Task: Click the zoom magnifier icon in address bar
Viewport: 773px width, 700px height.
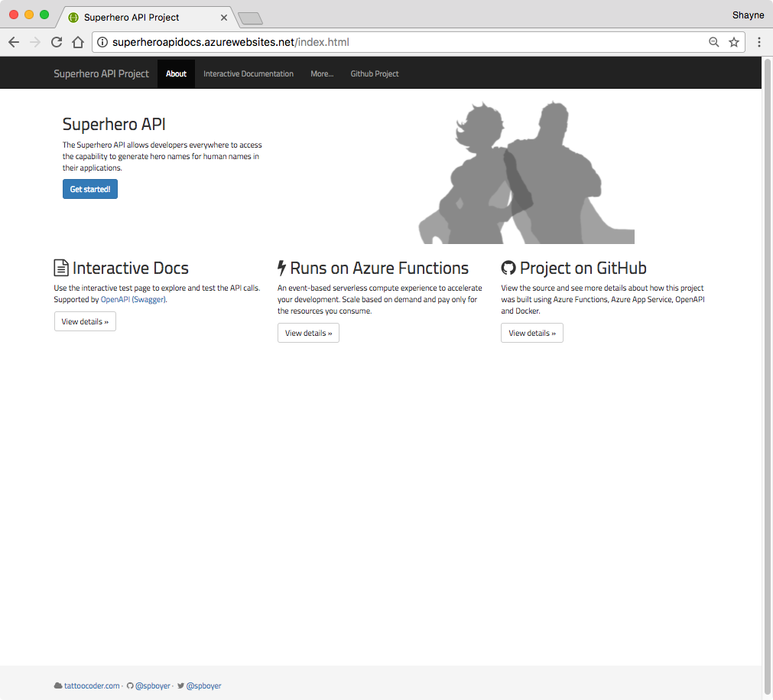Action: tap(714, 42)
